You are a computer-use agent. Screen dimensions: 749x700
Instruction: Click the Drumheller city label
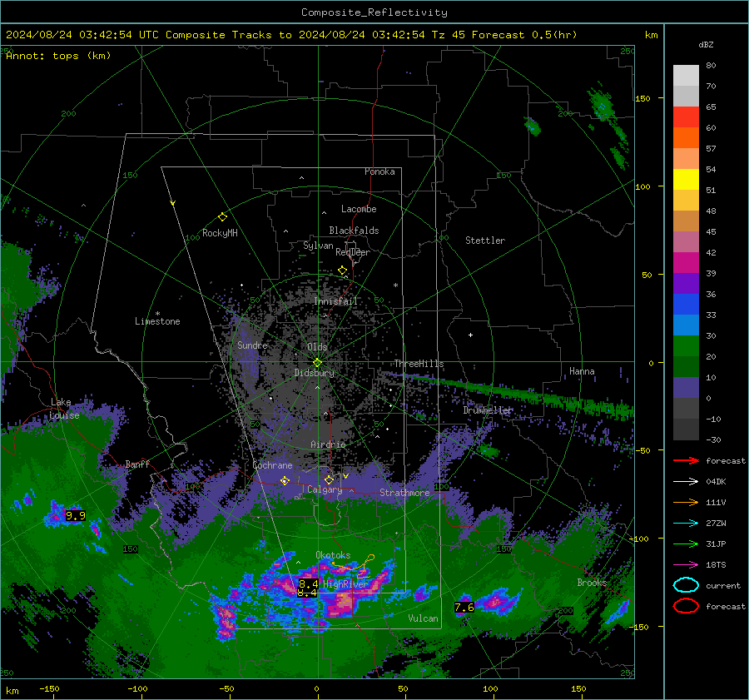pyautogui.click(x=488, y=410)
